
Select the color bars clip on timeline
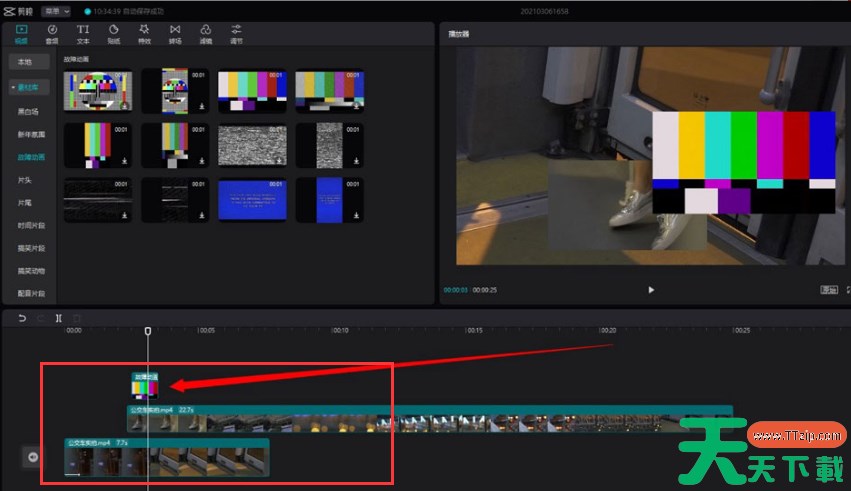point(147,386)
